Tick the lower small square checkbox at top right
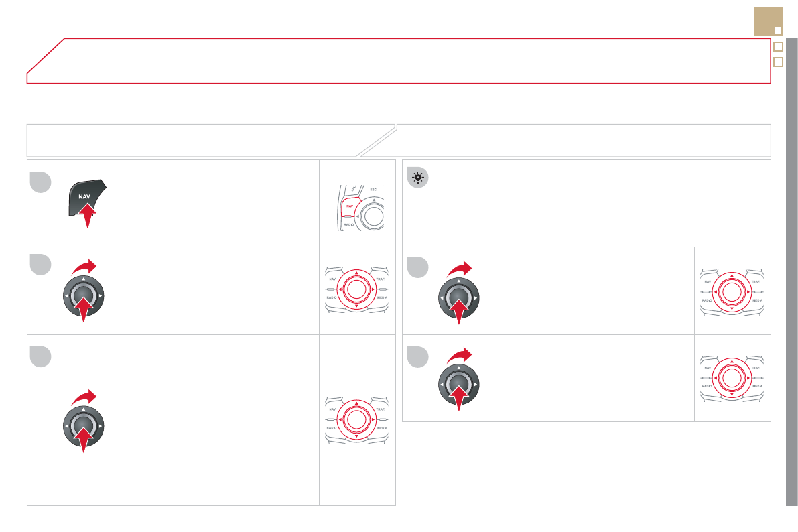Screen dimensions: 798x532 click(778, 62)
